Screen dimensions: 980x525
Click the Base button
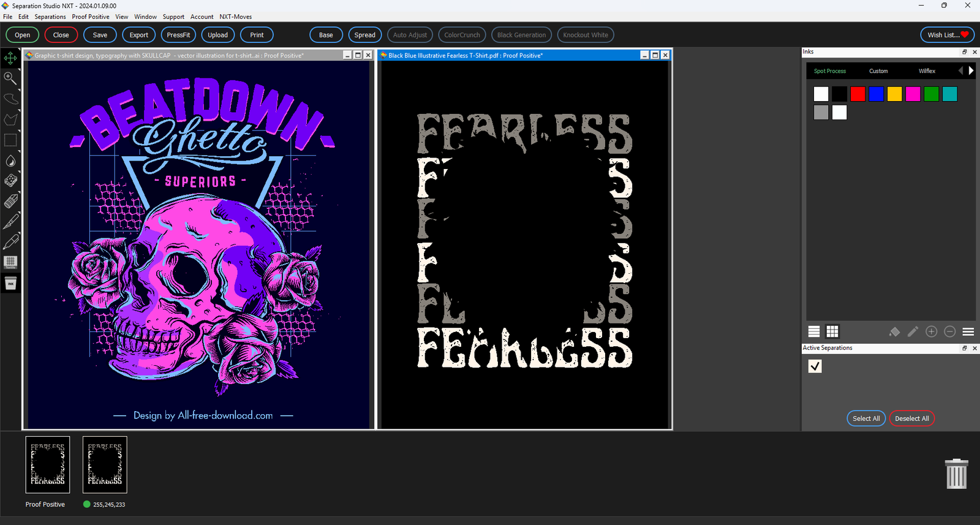click(x=326, y=35)
